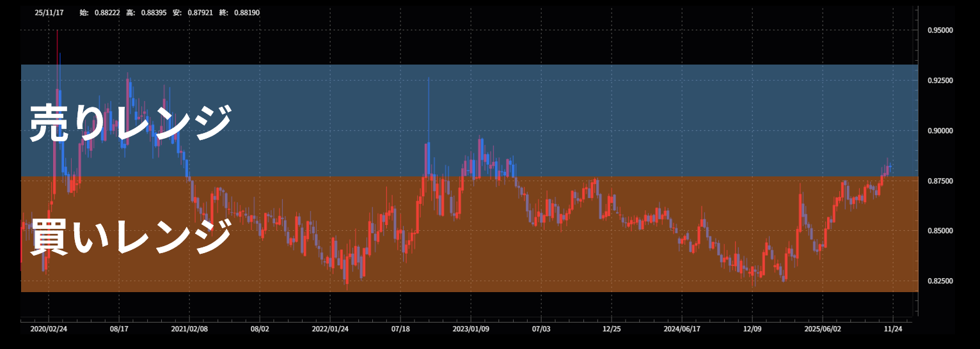Click the high price 0.88395 value

pos(152,13)
